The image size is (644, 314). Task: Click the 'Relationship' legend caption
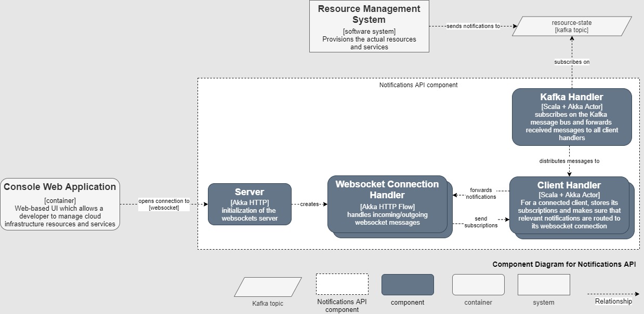[613, 302]
